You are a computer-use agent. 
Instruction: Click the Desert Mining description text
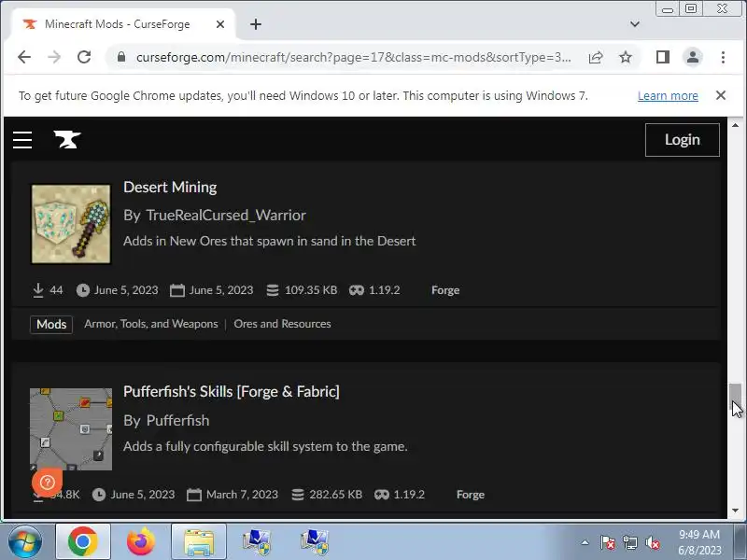(x=270, y=241)
